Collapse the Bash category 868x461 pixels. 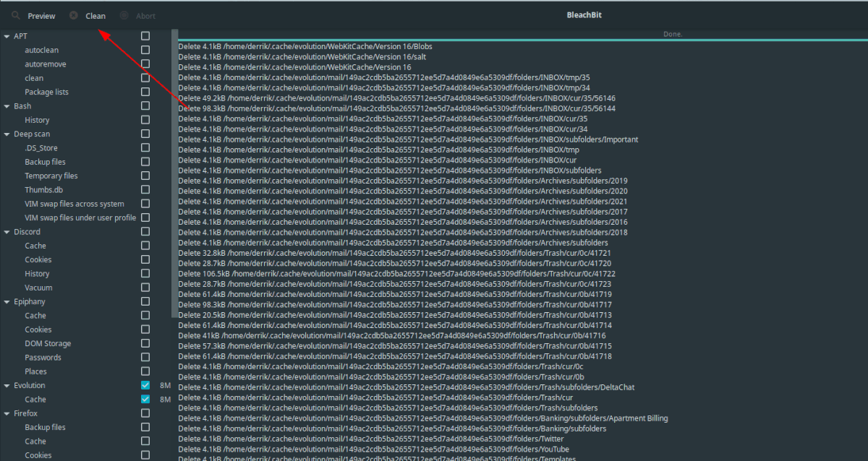coord(7,106)
